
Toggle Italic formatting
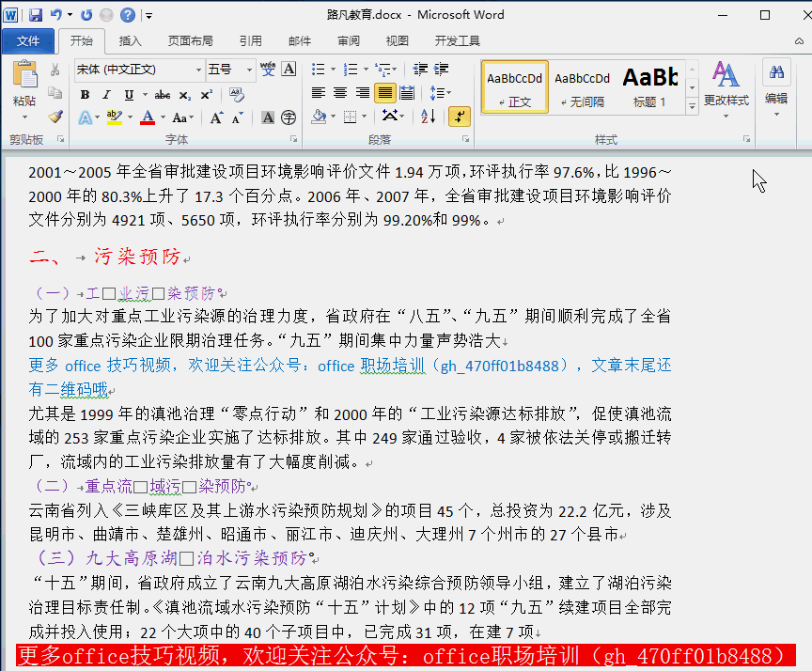pos(106,95)
